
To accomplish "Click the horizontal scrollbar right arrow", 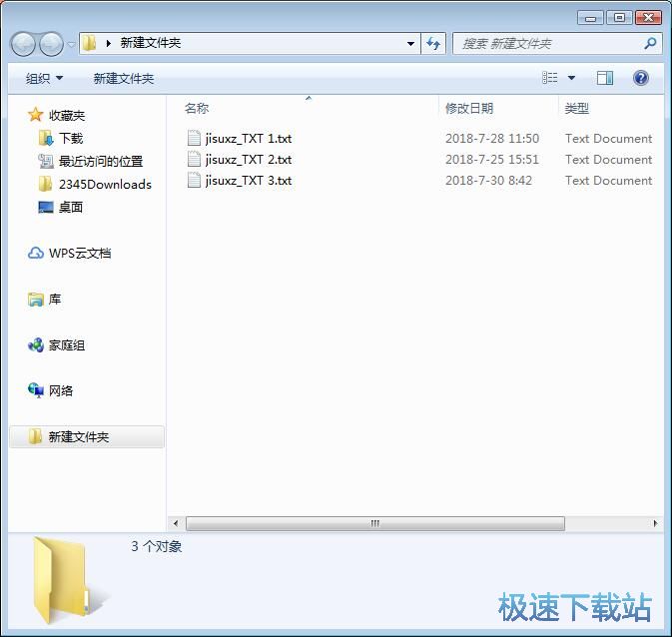I will point(655,523).
